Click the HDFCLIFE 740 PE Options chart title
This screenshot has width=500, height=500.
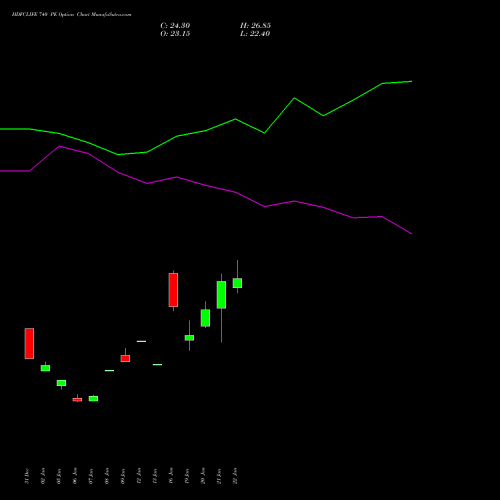pyautogui.click(x=71, y=15)
